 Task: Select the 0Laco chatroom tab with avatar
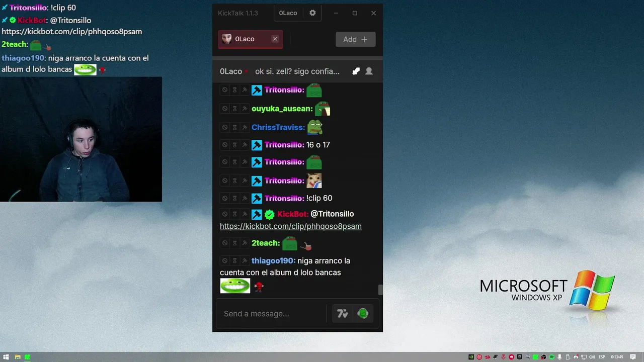point(250,39)
